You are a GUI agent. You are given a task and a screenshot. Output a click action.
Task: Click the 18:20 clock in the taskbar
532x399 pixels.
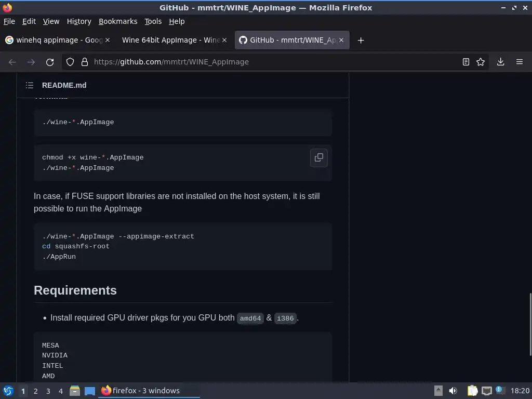tap(520, 391)
